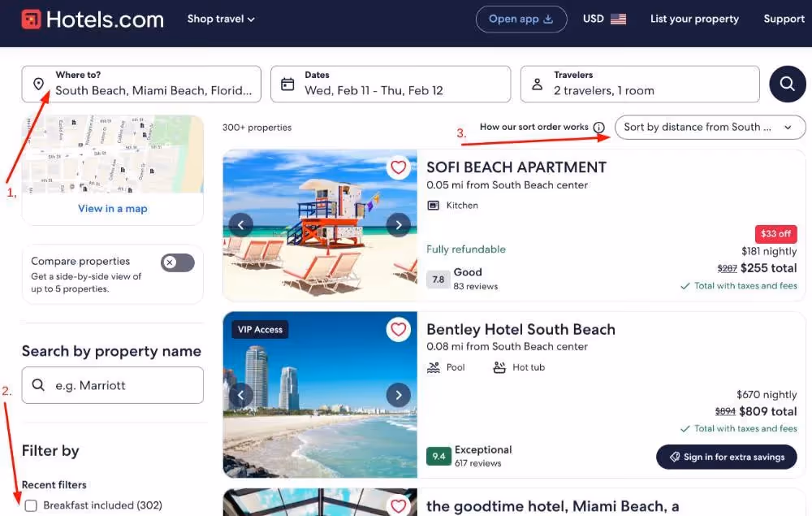Toggle the Compare properties switch
812x516 pixels.
click(x=178, y=262)
